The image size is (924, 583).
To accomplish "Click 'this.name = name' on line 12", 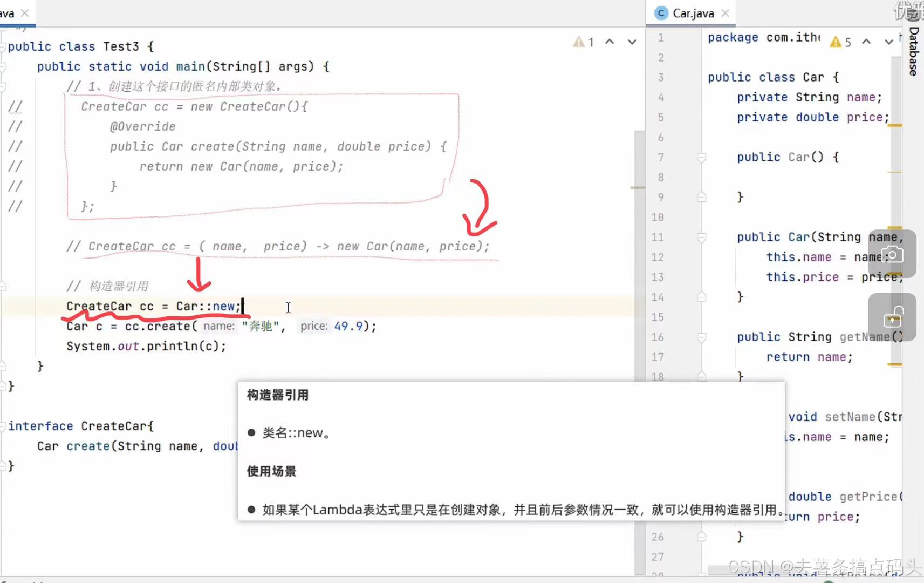I will pyautogui.click(x=827, y=257).
